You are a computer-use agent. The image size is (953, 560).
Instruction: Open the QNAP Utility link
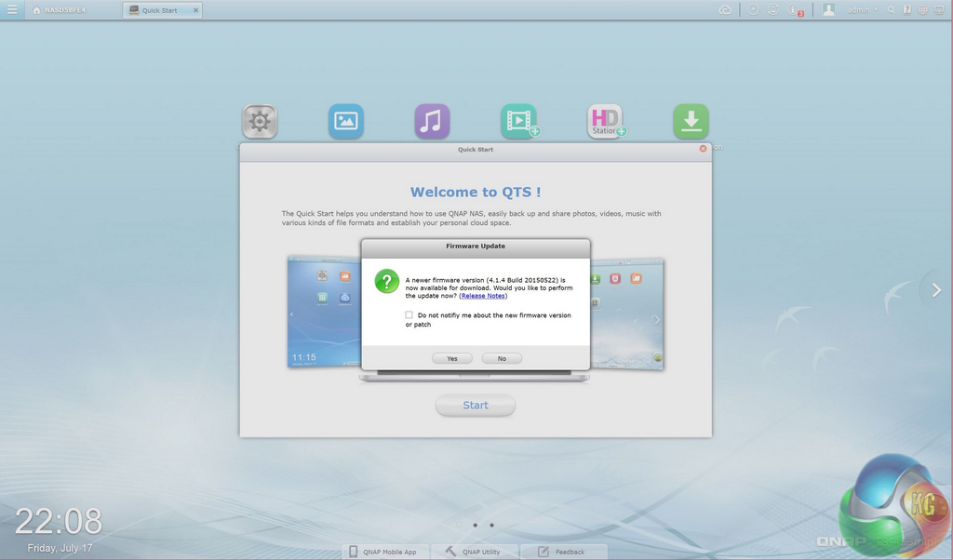click(474, 552)
